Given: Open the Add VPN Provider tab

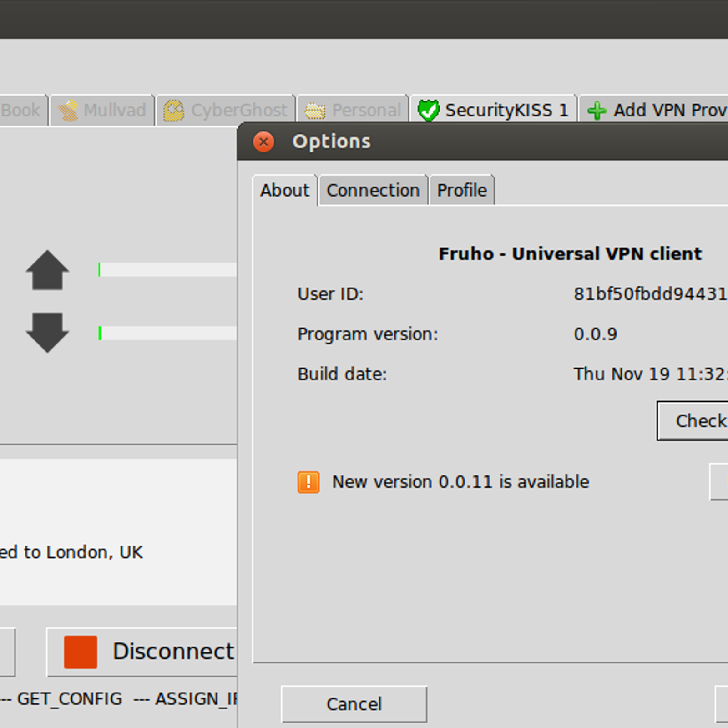Looking at the screenshot, I should [654, 110].
